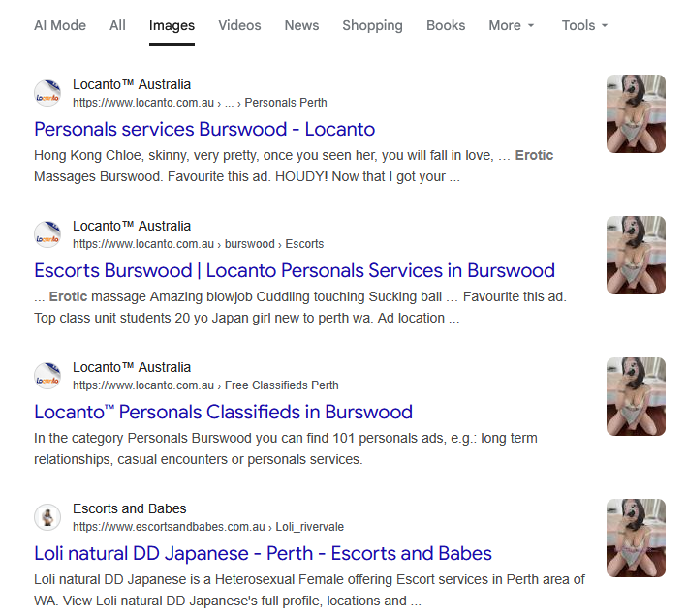Expand the More dropdown menu
Screen dimensions: 687x616
tap(511, 25)
